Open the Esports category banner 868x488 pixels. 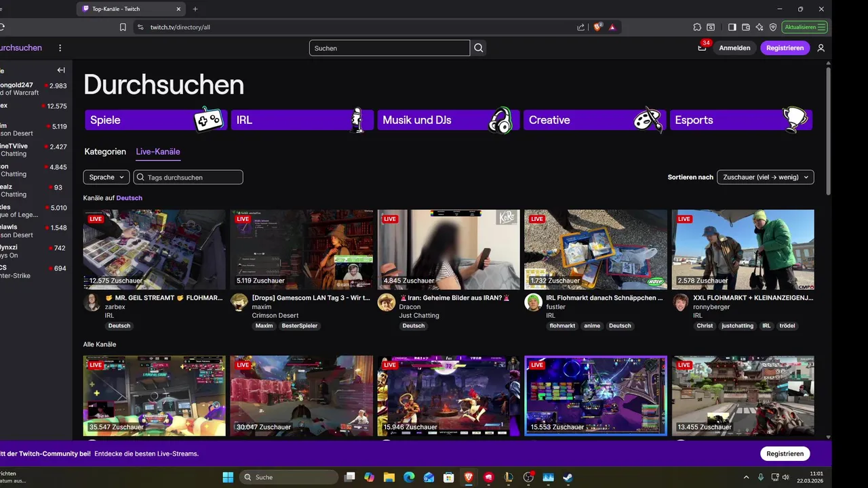[x=741, y=120]
